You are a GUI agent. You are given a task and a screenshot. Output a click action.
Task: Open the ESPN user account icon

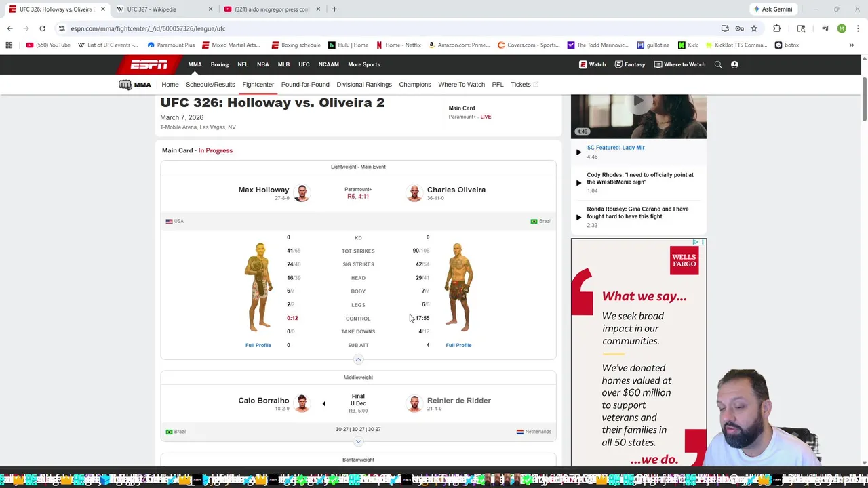click(734, 64)
